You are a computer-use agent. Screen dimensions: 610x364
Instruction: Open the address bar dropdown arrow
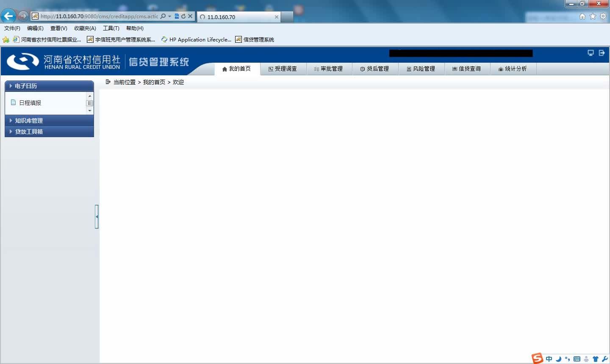coord(170,16)
